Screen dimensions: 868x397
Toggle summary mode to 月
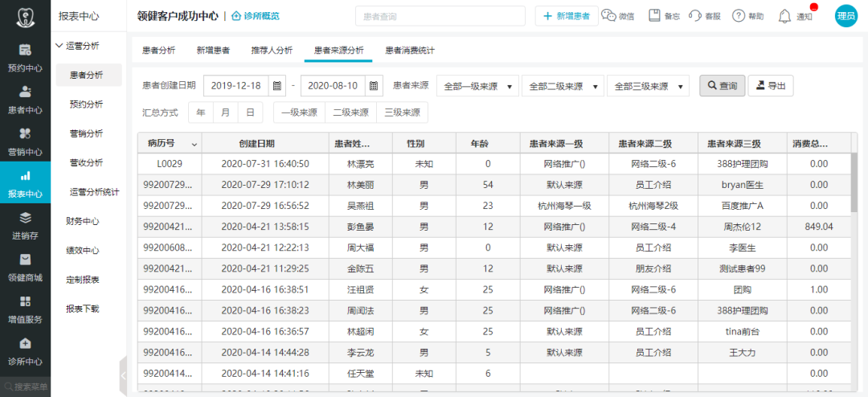tap(225, 113)
